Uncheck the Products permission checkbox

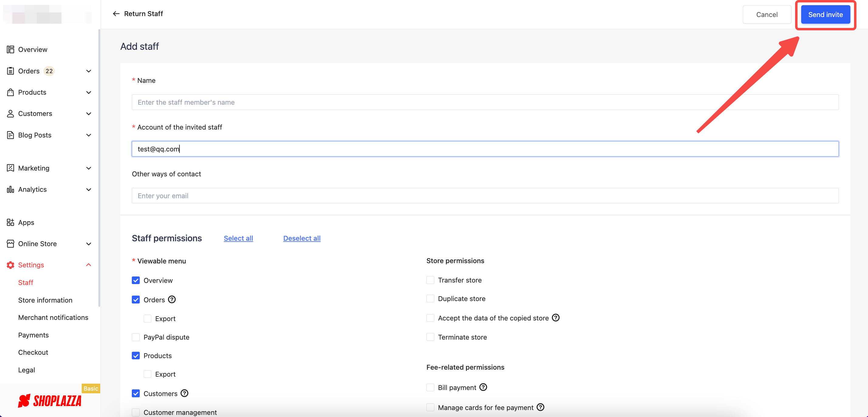pyautogui.click(x=136, y=356)
